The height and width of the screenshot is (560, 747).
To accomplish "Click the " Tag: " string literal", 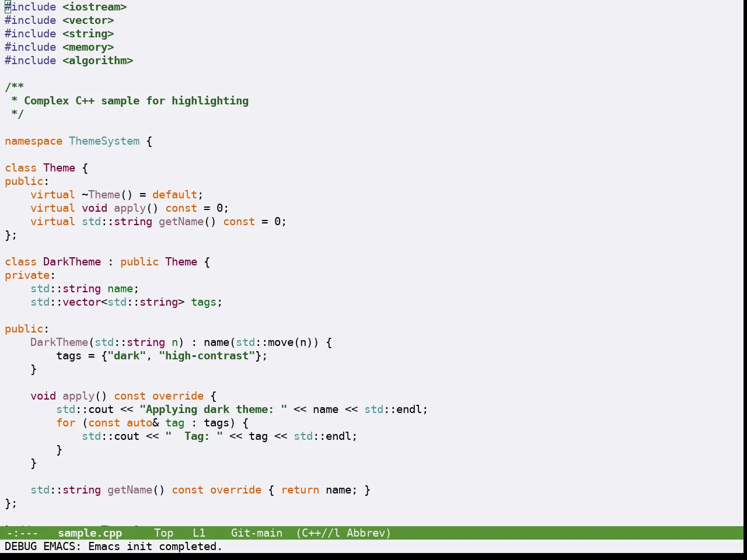I will pos(194,436).
